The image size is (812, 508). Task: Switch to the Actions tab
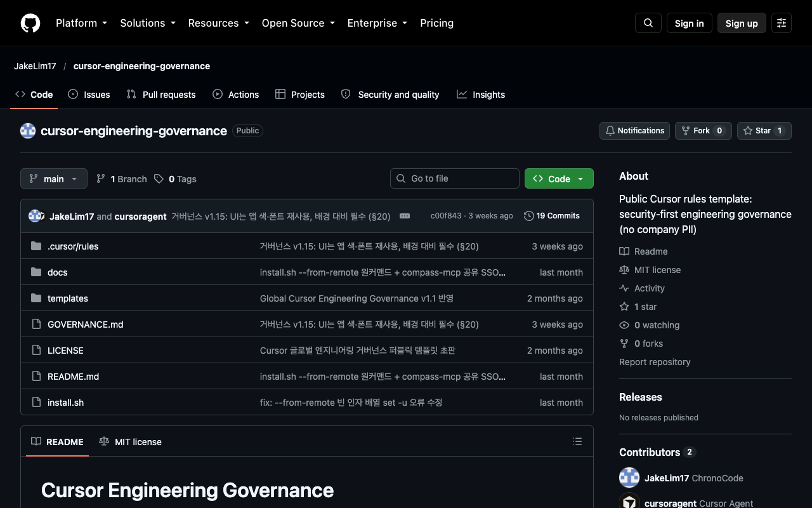click(236, 95)
